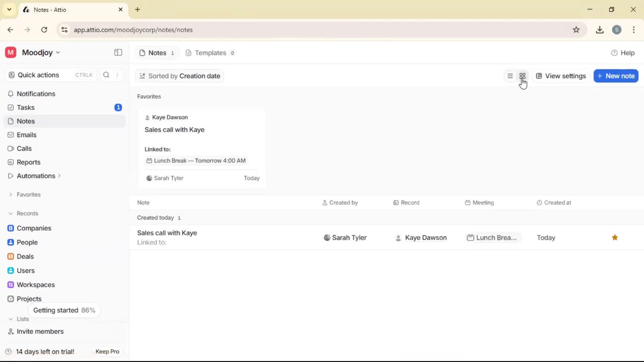Open the Getting started progress banner
Screen dimensions: 644x362
[64, 310]
